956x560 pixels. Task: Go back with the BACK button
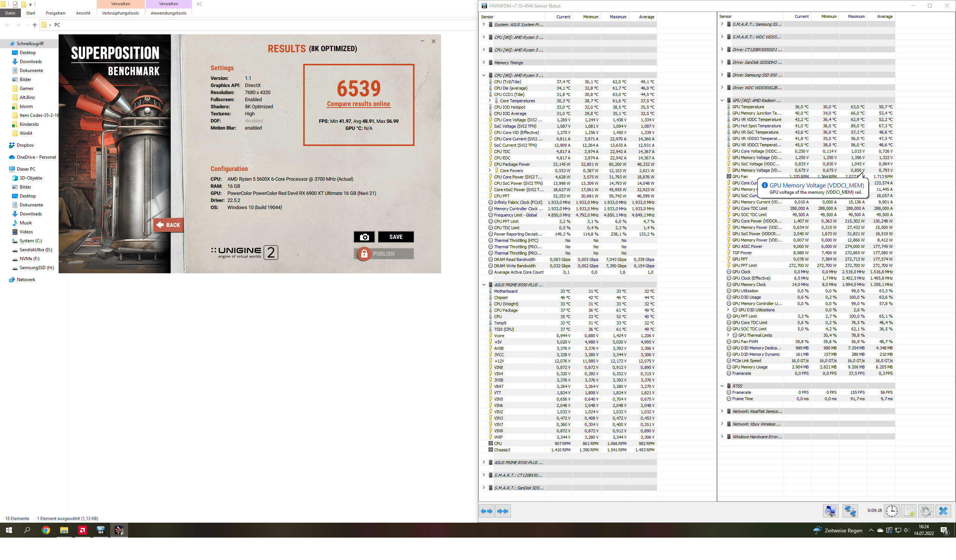[168, 225]
